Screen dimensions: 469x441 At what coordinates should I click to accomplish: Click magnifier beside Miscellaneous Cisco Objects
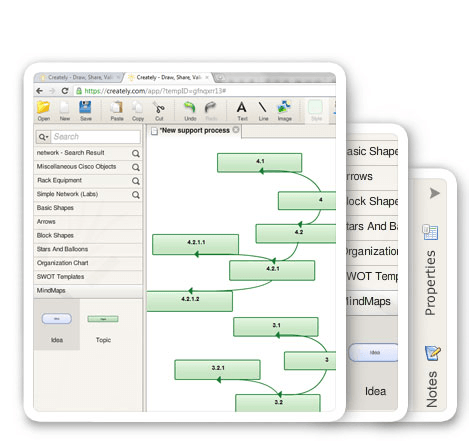point(135,167)
